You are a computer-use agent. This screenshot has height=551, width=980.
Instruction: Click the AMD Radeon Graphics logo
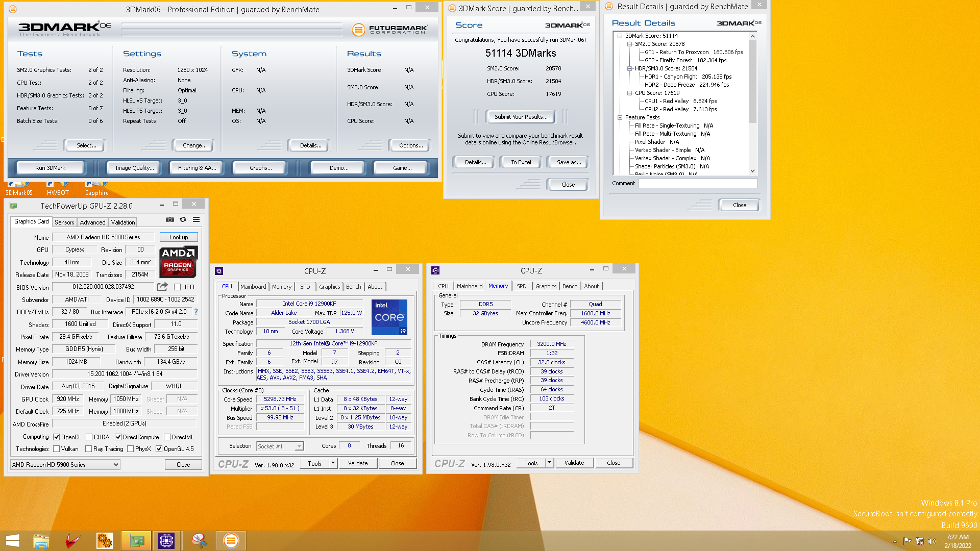(178, 261)
